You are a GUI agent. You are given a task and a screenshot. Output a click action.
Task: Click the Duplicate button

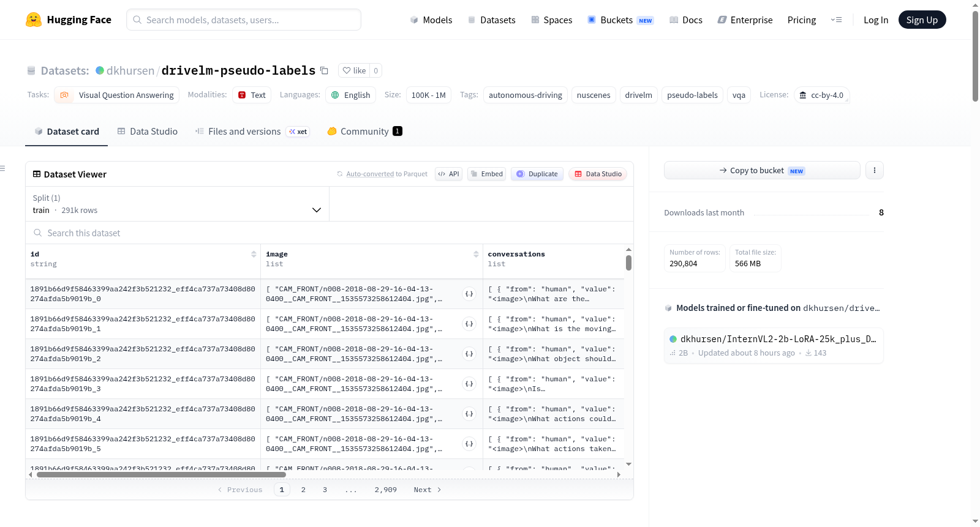pyautogui.click(x=537, y=174)
